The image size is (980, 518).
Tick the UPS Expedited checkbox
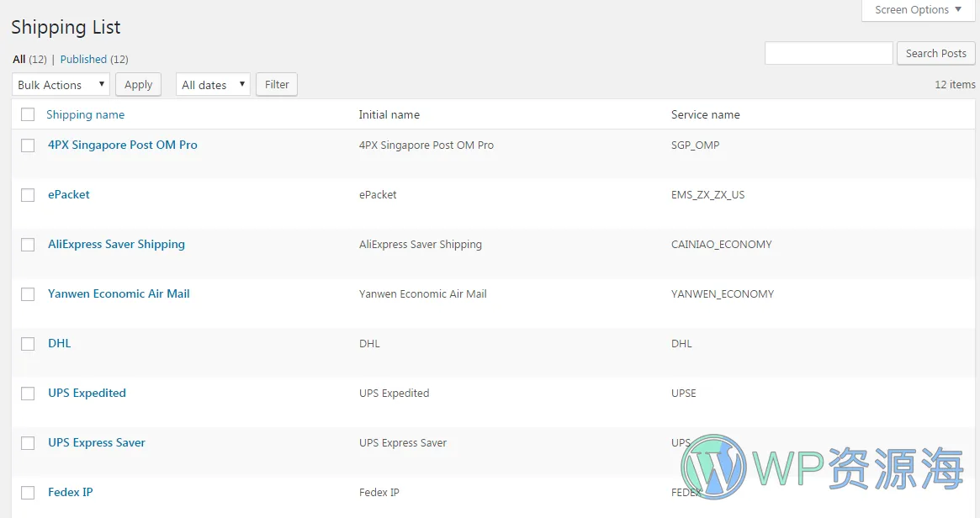point(28,393)
